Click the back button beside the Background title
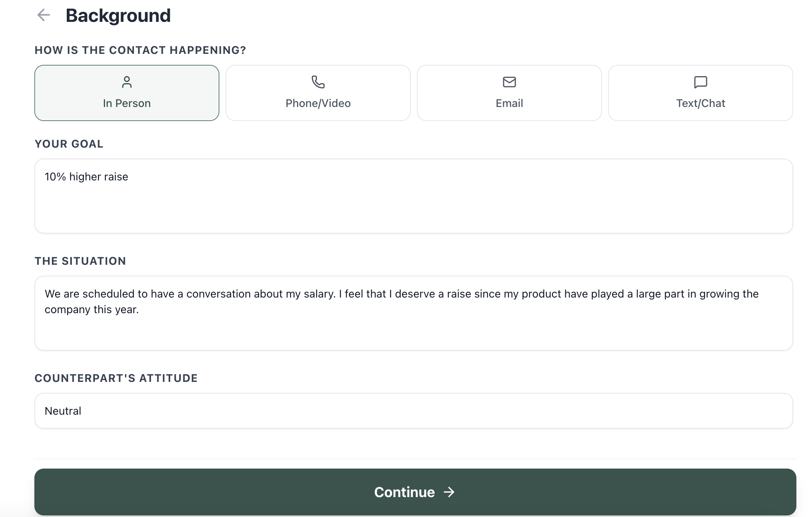The image size is (812, 517). pyautogui.click(x=44, y=15)
